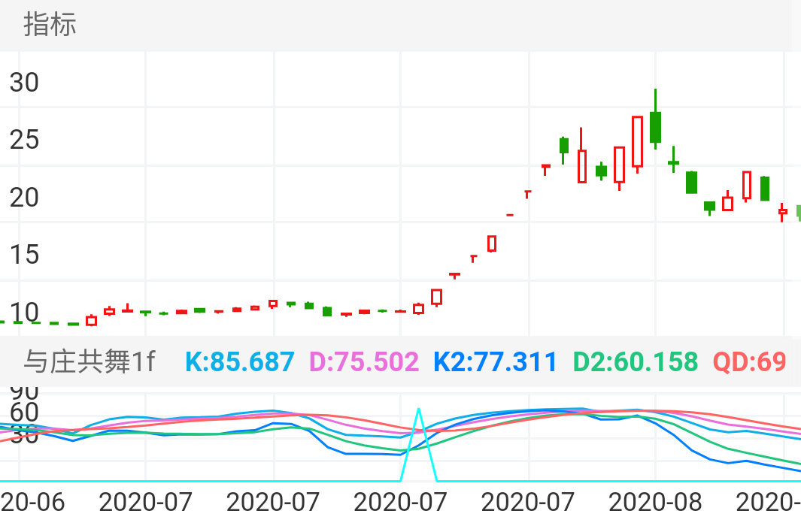Click the 10 price axis label
This screenshot has width=801, height=532.
(x=24, y=312)
